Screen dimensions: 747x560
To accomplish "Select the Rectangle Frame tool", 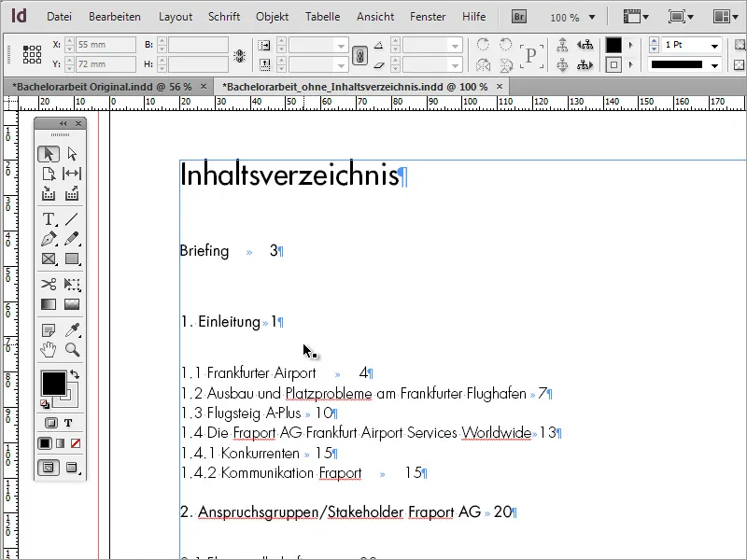I will coord(49,259).
